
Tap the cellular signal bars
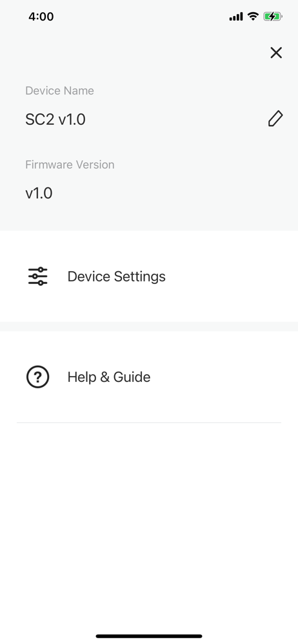236,17
